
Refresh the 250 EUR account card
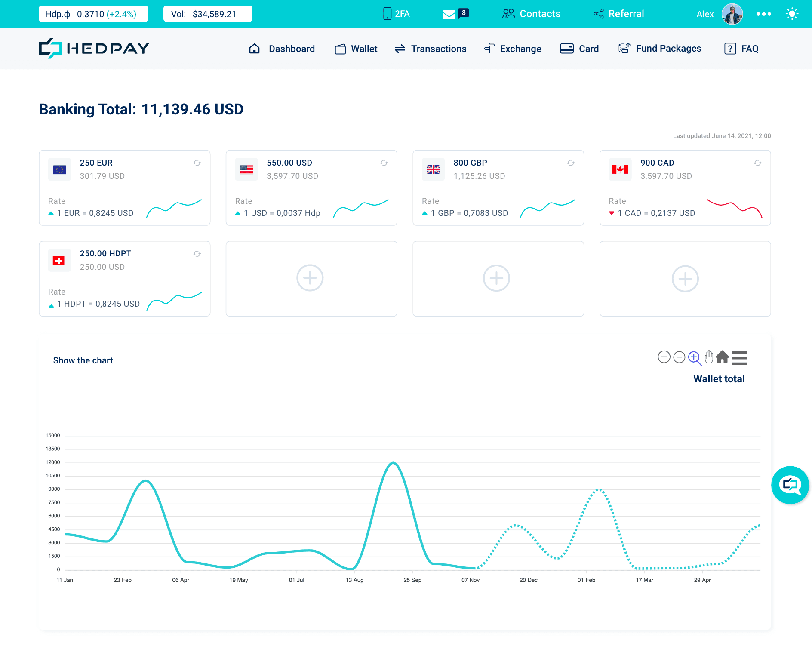tap(197, 163)
